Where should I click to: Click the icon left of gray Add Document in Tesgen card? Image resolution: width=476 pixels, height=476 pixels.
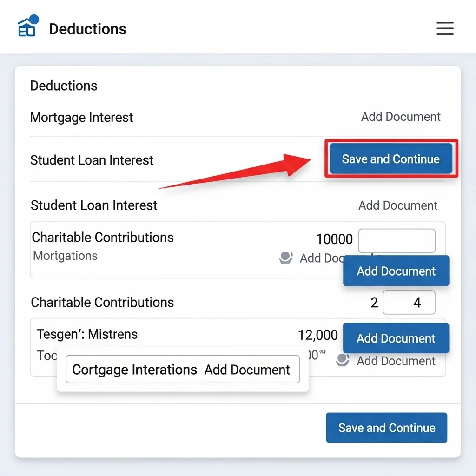[x=343, y=360]
